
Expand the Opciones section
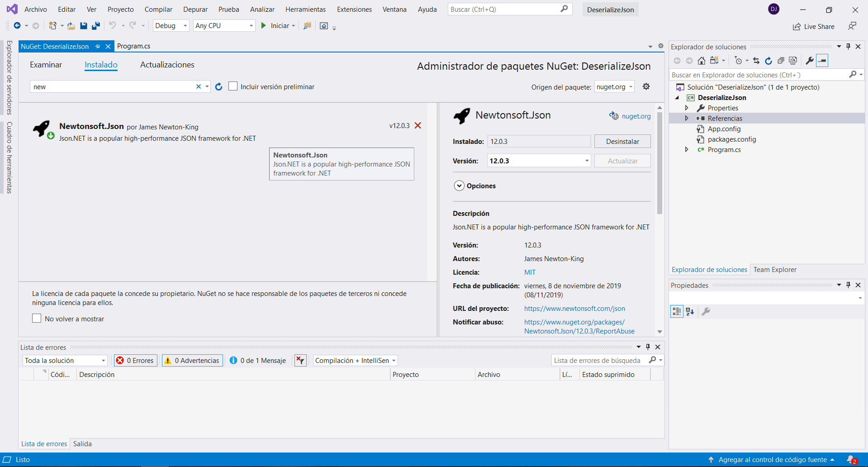(459, 186)
